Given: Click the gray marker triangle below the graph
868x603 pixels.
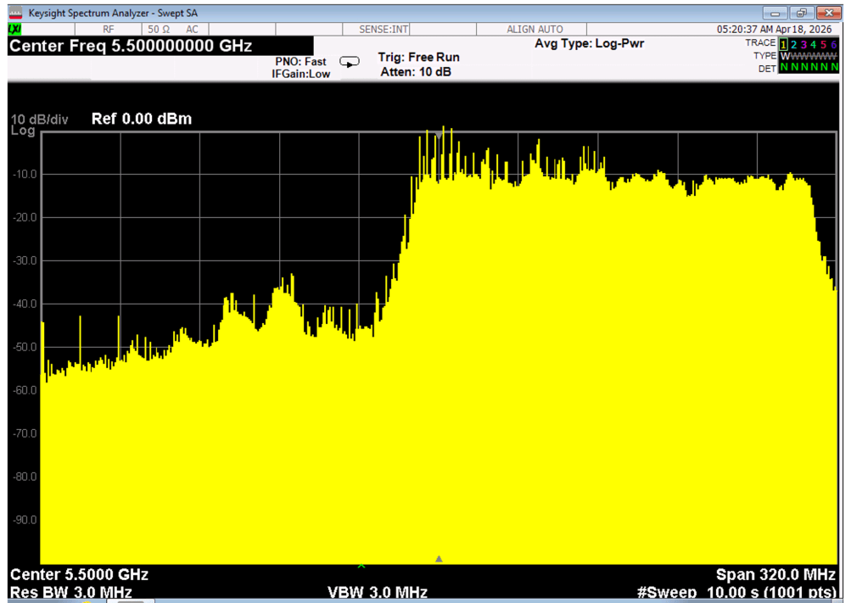Looking at the screenshot, I should tap(439, 559).
